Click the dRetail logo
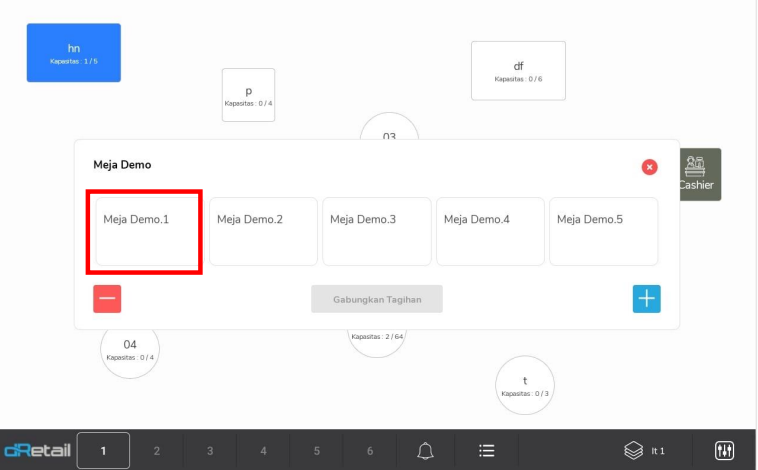This screenshot has width=758, height=470. click(37, 451)
